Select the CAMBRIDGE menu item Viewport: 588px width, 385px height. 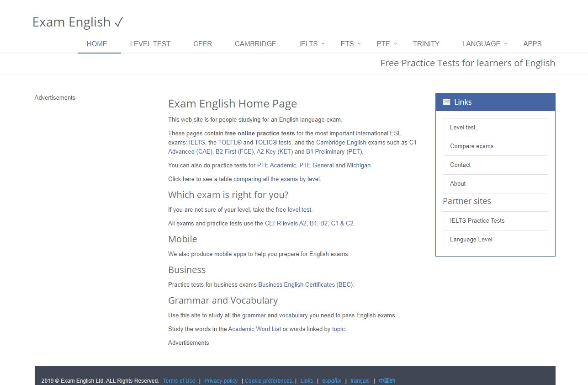pyautogui.click(x=255, y=44)
